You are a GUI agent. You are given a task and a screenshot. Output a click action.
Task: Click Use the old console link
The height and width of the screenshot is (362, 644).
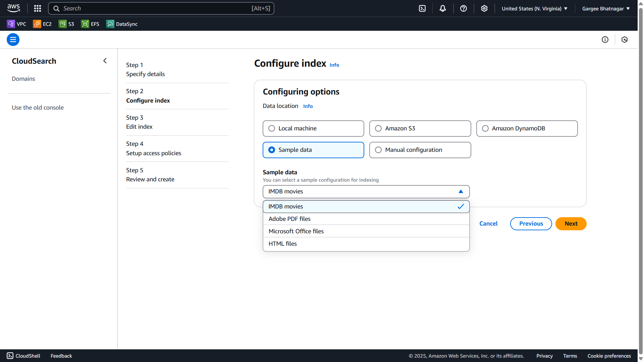click(38, 108)
